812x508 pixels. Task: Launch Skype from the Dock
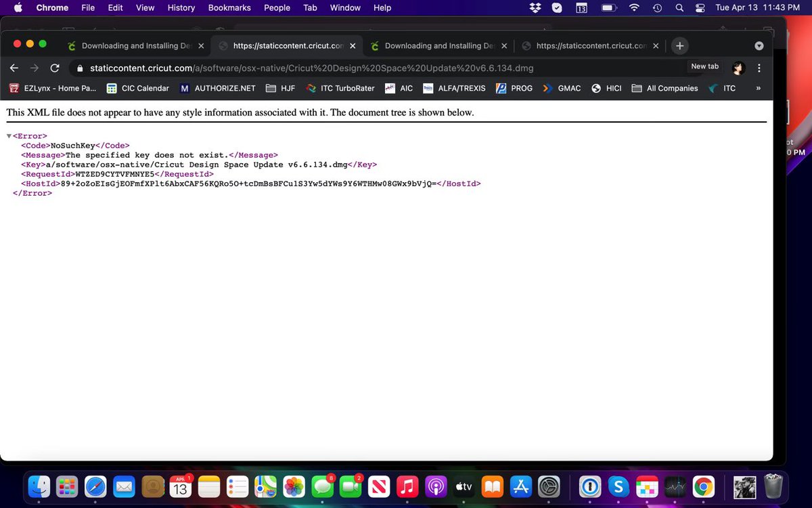point(618,486)
